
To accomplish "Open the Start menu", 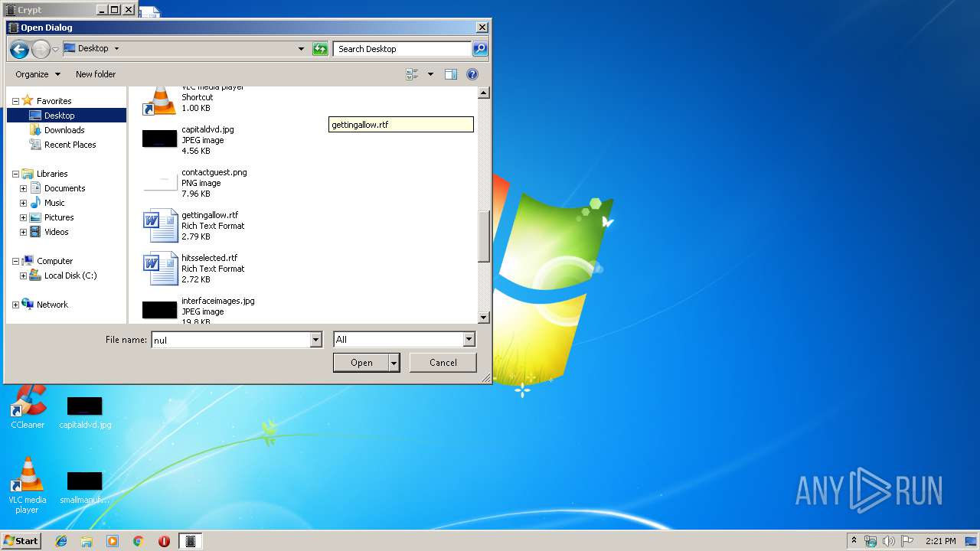I will tap(21, 541).
